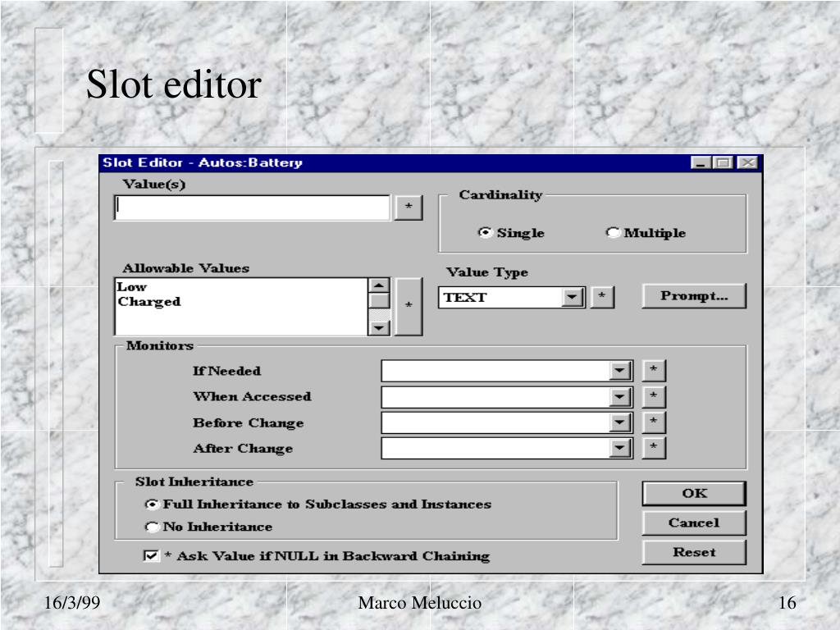Expand the After Change dropdown
This screenshot has height=630, width=840.
[620, 449]
